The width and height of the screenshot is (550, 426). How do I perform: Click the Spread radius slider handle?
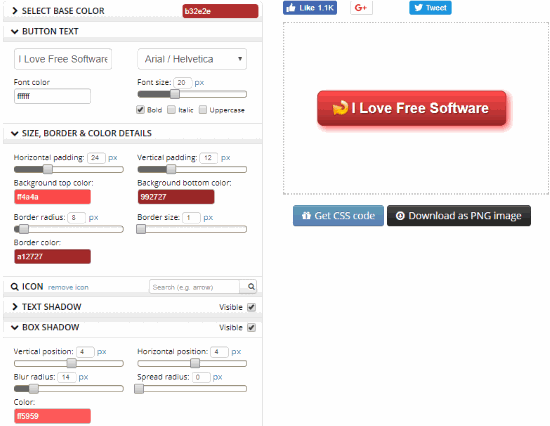pos(139,388)
